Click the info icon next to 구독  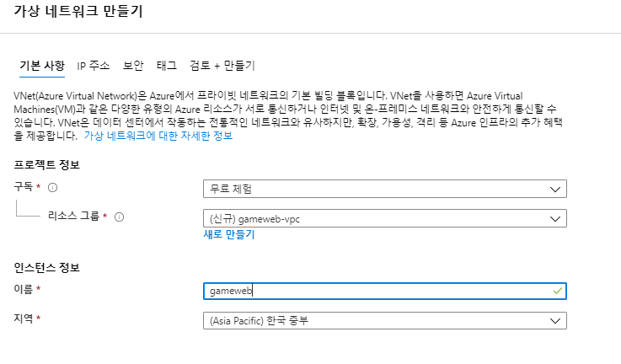pos(53,187)
